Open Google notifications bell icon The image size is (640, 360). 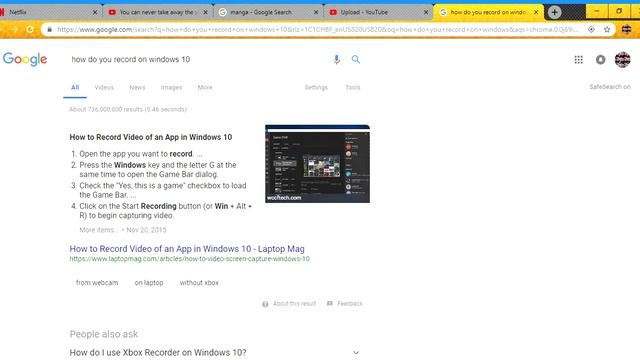[600, 60]
